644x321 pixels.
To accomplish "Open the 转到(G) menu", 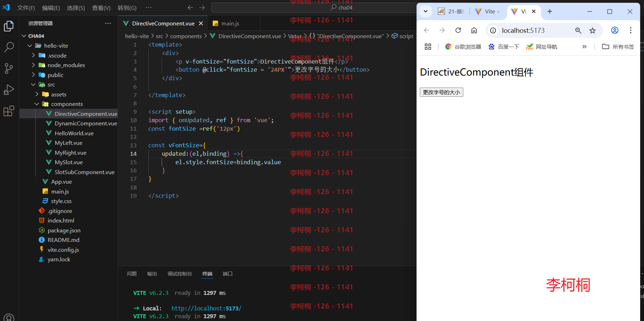I will 127,8.
